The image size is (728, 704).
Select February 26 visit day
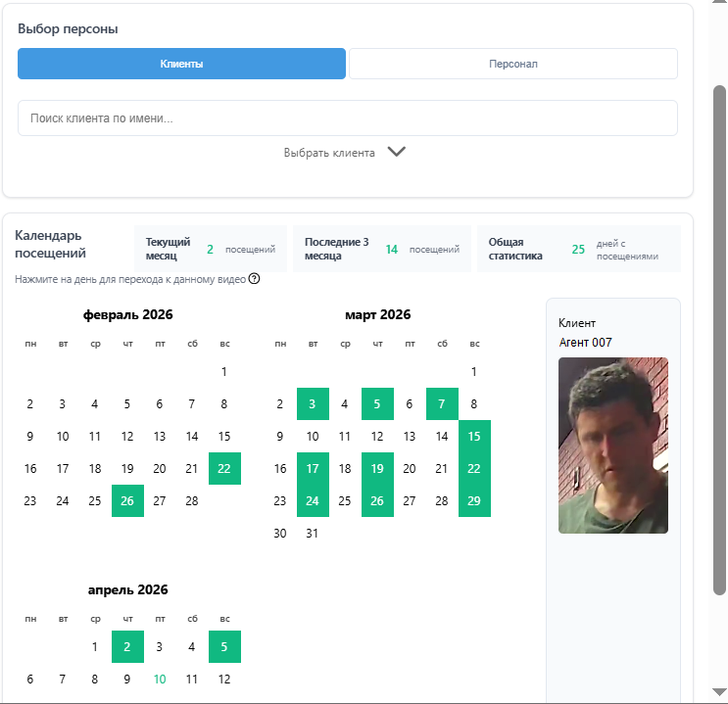click(x=127, y=500)
